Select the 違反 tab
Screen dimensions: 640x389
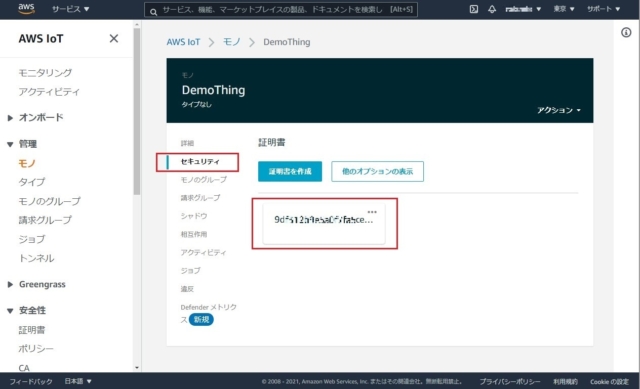pos(187,289)
